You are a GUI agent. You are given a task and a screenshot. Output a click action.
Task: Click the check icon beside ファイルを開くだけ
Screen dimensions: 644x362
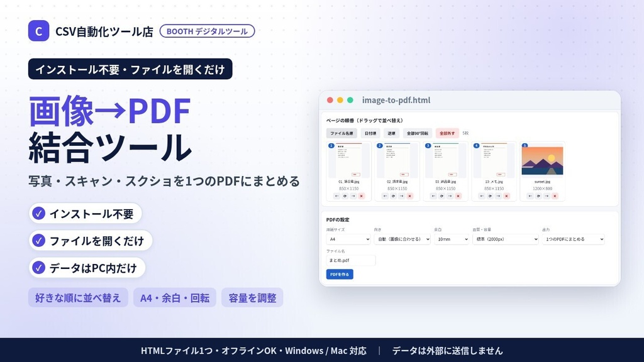click(38, 241)
